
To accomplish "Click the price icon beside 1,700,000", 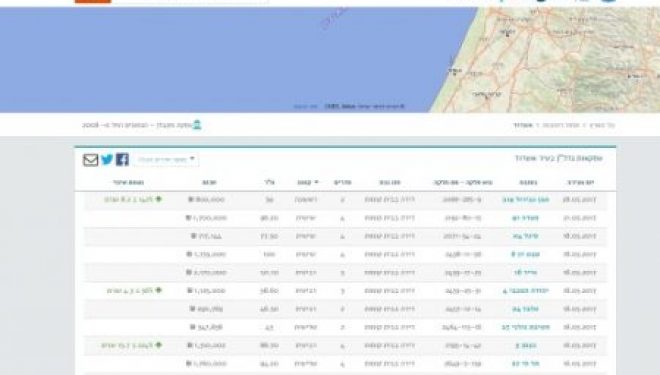I will click(188, 218).
